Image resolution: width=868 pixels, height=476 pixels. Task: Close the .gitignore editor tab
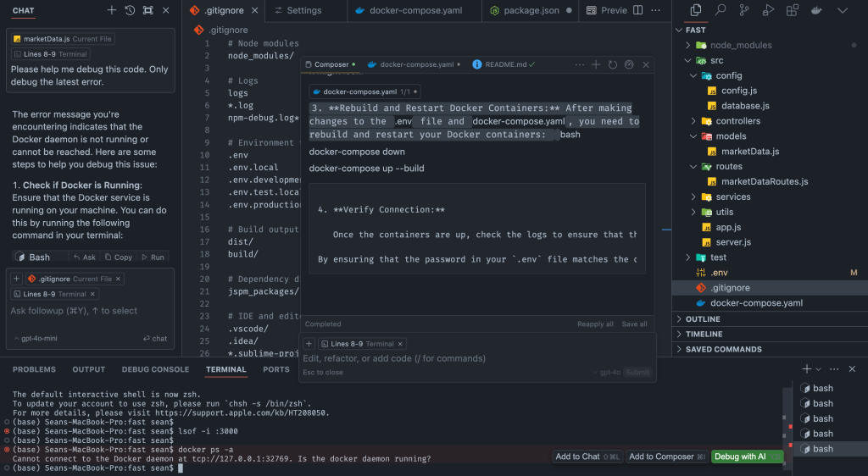click(x=254, y=10)
